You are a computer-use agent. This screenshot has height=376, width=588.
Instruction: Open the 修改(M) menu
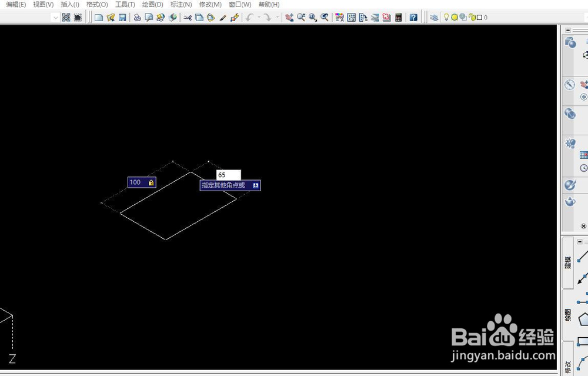click(x=210, y=5)
